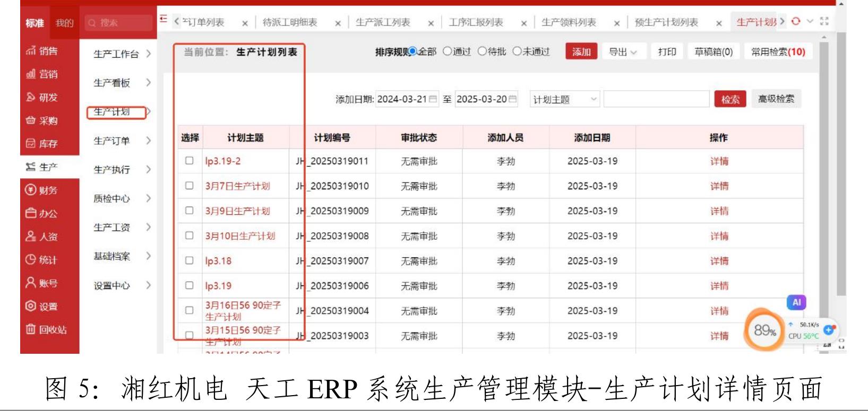Switch to the 生产派工列表 tab

pos(383,23)
